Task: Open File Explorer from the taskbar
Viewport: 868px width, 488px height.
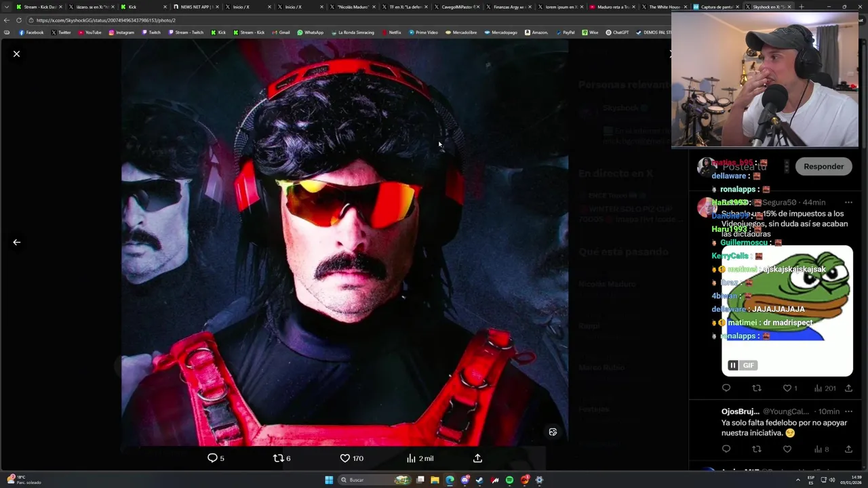Action: [x=435, y=480]
